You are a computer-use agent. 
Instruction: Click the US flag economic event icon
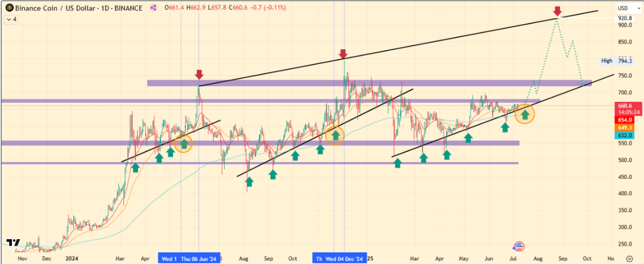(x=519, y=246)
